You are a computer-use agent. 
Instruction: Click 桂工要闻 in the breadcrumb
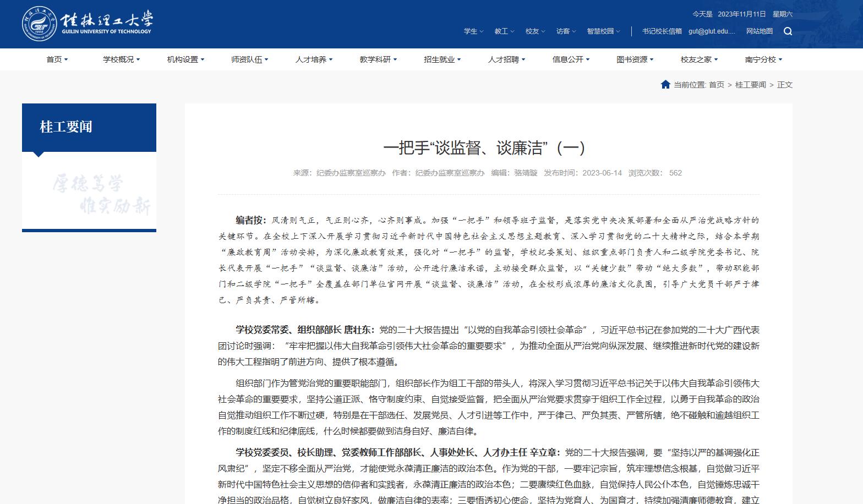pos(750,85)
